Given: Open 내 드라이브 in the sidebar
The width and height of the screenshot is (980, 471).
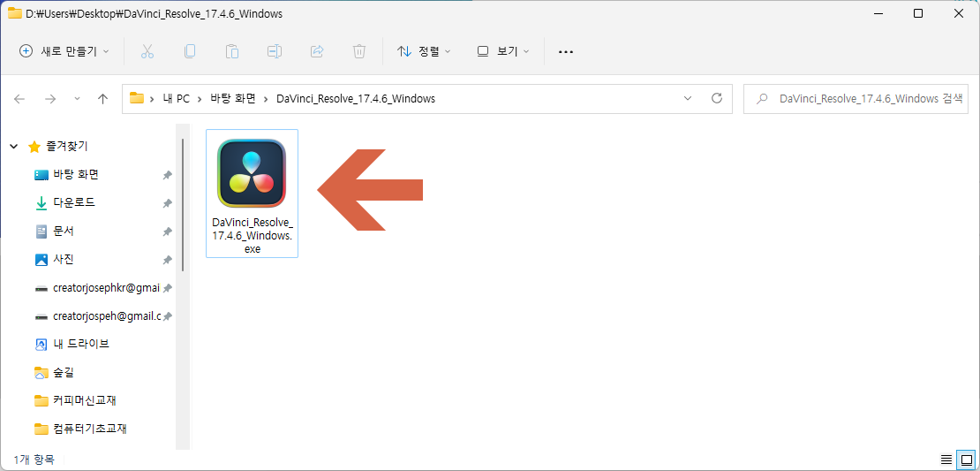Looking at the screenshot, I should [81, 344].
